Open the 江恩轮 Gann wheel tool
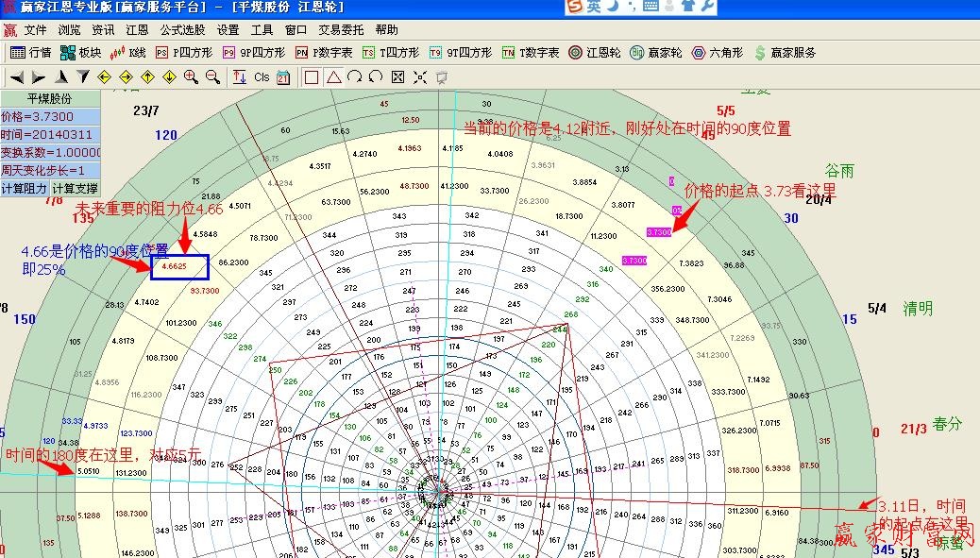 tap(590, 53)
